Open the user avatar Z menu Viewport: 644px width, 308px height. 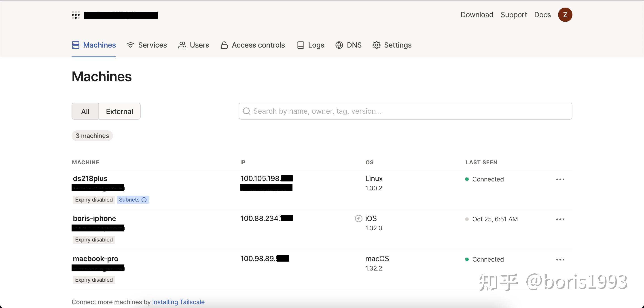565,15
